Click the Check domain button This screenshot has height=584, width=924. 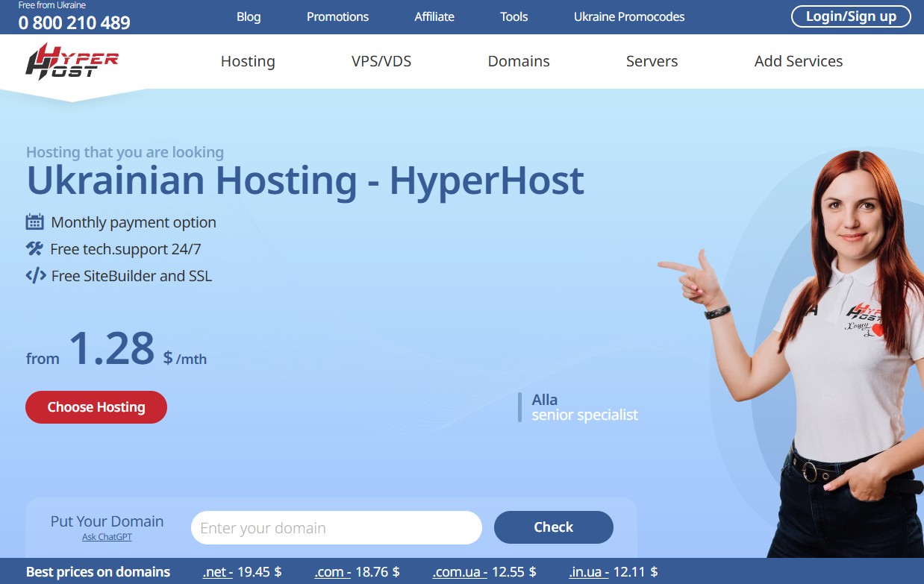(x=554, y=527)
